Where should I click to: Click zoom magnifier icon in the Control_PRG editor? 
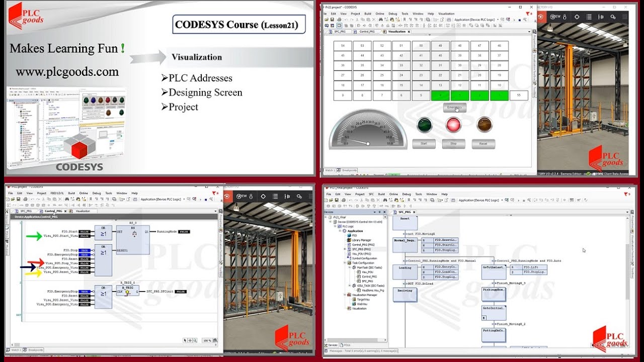tap(195, 340)
